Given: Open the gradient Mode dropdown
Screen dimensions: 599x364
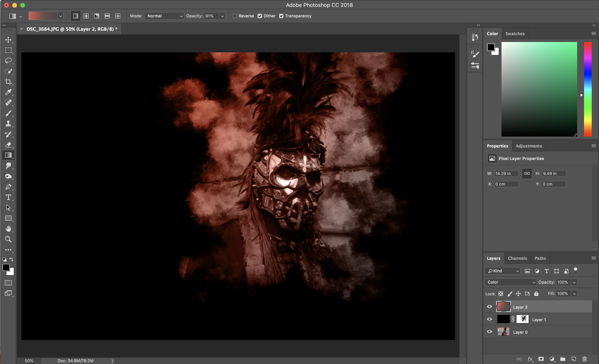Looking at the screenshot, I should click(x=164, y=16).
